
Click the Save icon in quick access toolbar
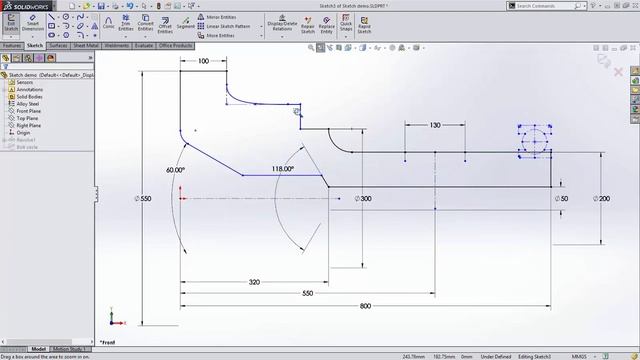[101, 6]
